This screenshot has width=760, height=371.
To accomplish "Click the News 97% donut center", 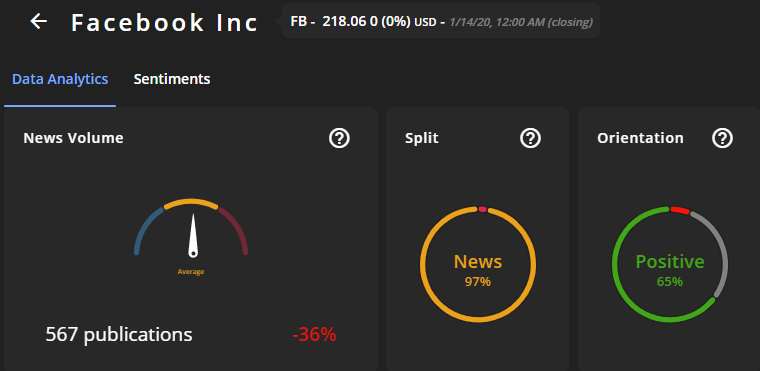I will (x=478, y=269).
